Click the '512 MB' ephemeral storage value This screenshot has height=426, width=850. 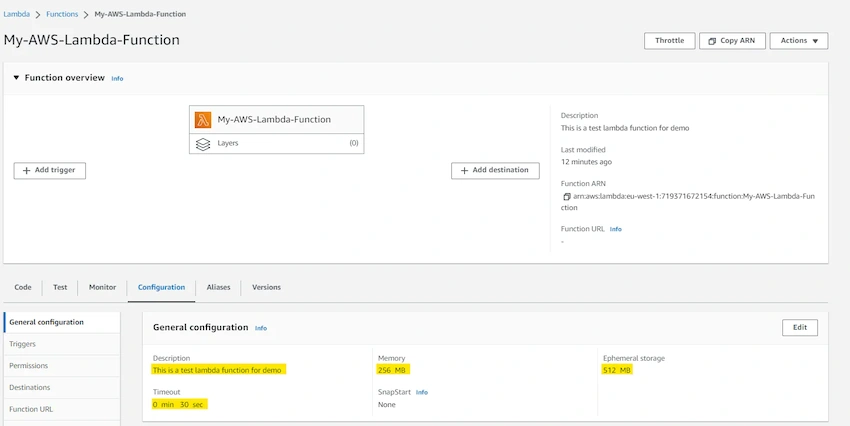point(618,370)
